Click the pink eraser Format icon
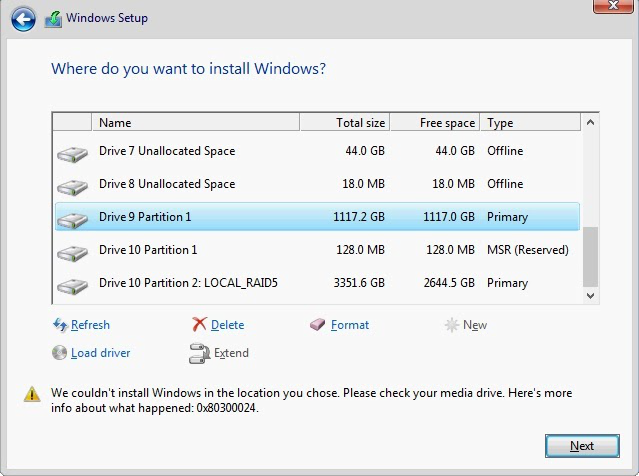Image resolution: width=639 pixels, height=476 pixels. click(317, 324)
